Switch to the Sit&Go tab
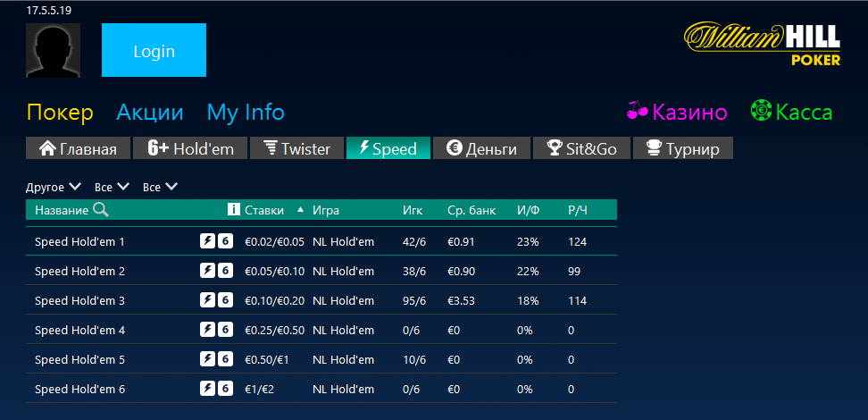The height and width of the screenshot is (420, 868). tap(581, 148)
